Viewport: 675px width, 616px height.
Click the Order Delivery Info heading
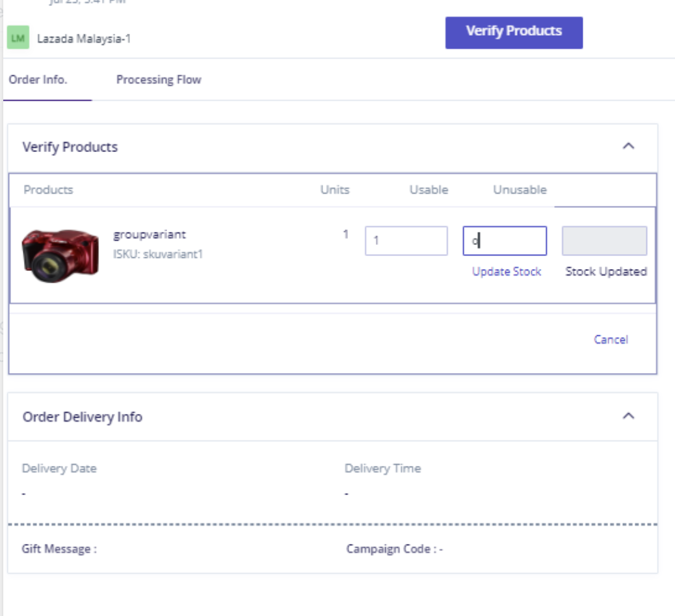pyautogui.click(x=83, y=417)
